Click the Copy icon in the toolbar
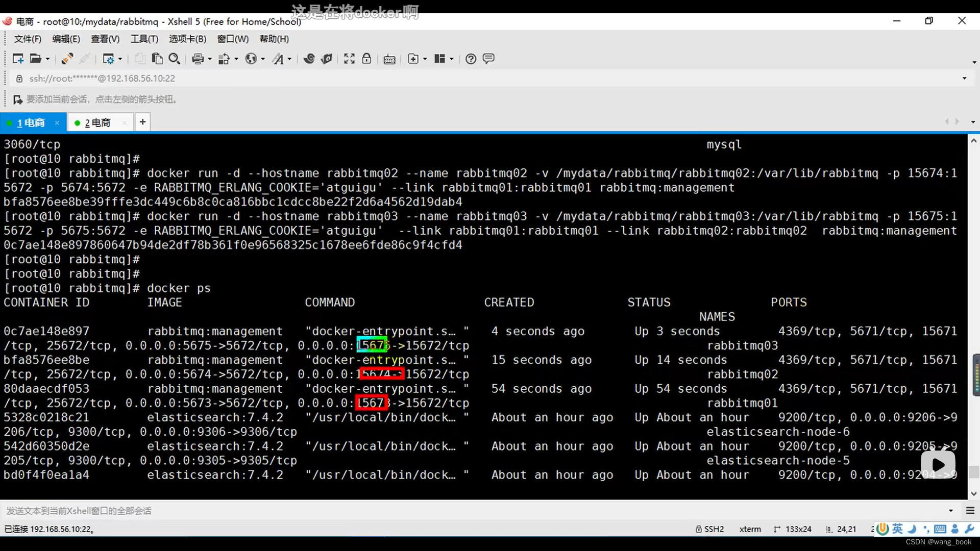980x551 pixels. [x=139, y=59]
